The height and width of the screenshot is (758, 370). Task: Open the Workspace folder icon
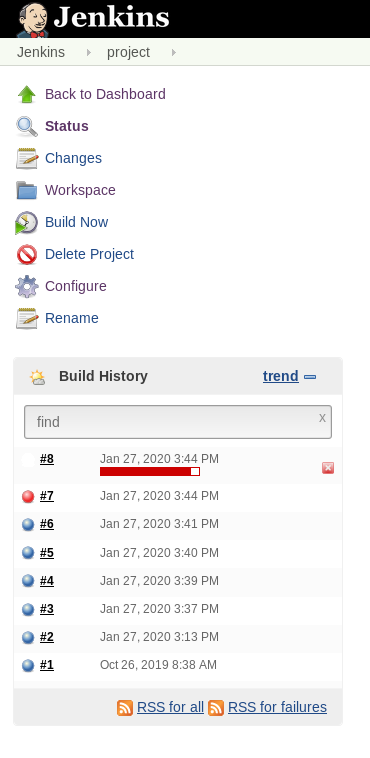(x=27, y=190)
